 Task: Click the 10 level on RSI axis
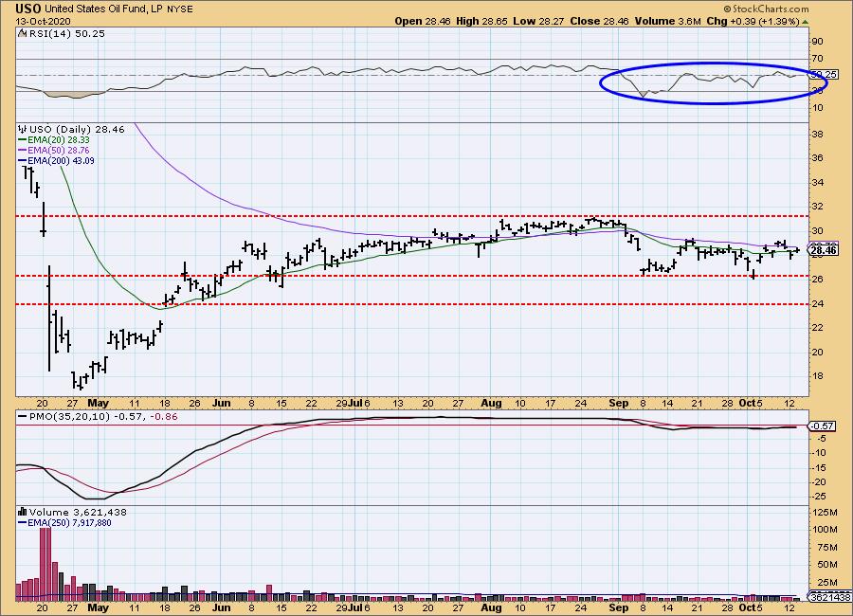(x=817, y=108)
